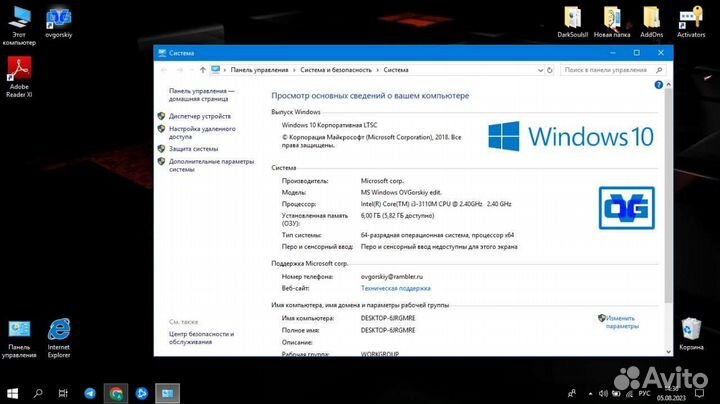Open the DarkSoulsII desktop folder

coord(573,22)
